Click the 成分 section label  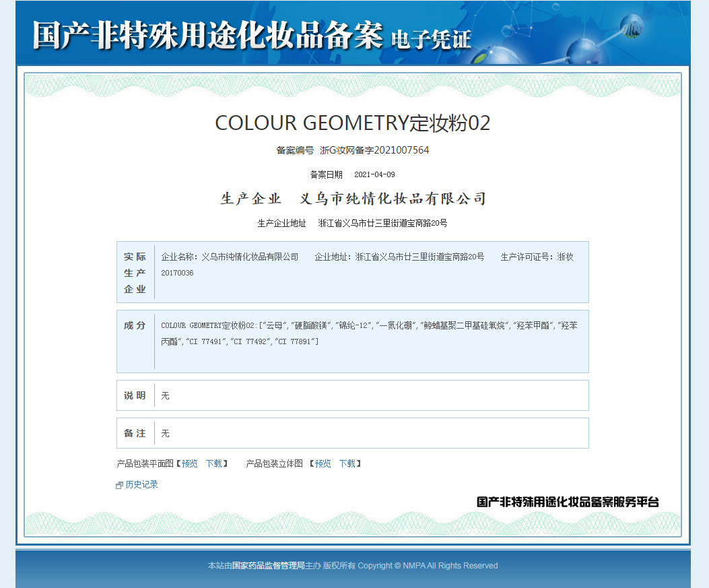point(135,325)
